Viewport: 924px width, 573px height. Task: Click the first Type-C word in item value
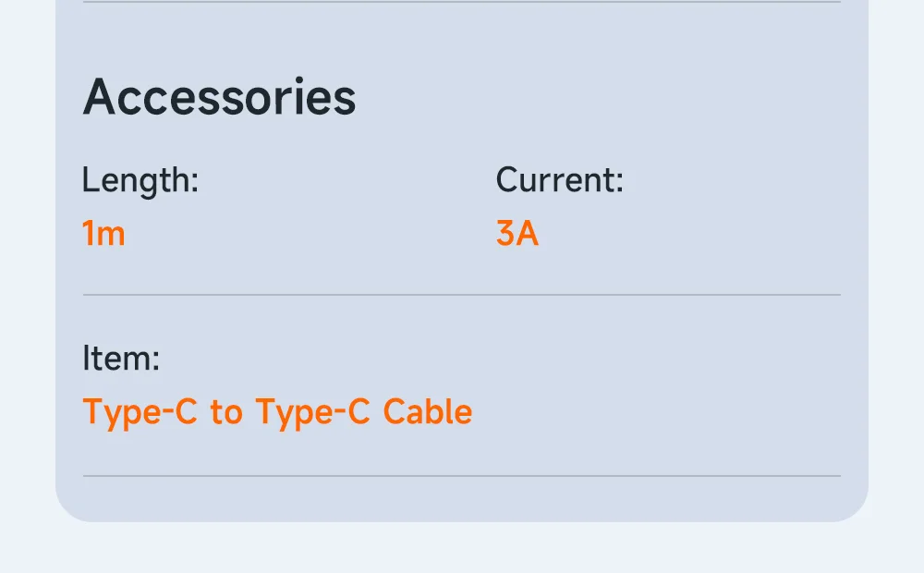tap(140, 412)
